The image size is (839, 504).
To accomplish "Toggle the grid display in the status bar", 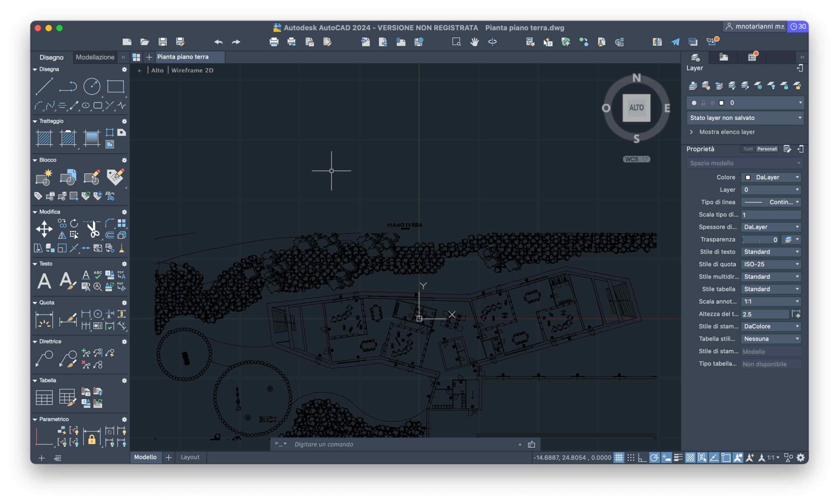I will pyautogui.click(x=619, y=458).
